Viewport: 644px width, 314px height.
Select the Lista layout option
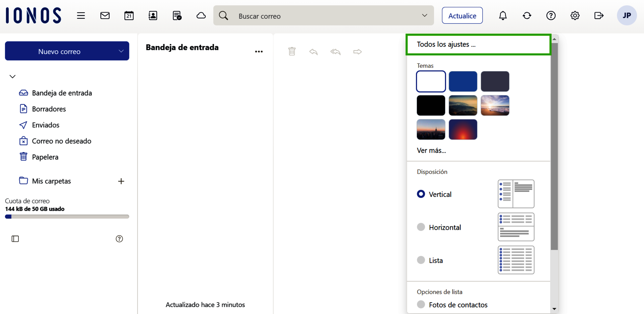[421, 260]
